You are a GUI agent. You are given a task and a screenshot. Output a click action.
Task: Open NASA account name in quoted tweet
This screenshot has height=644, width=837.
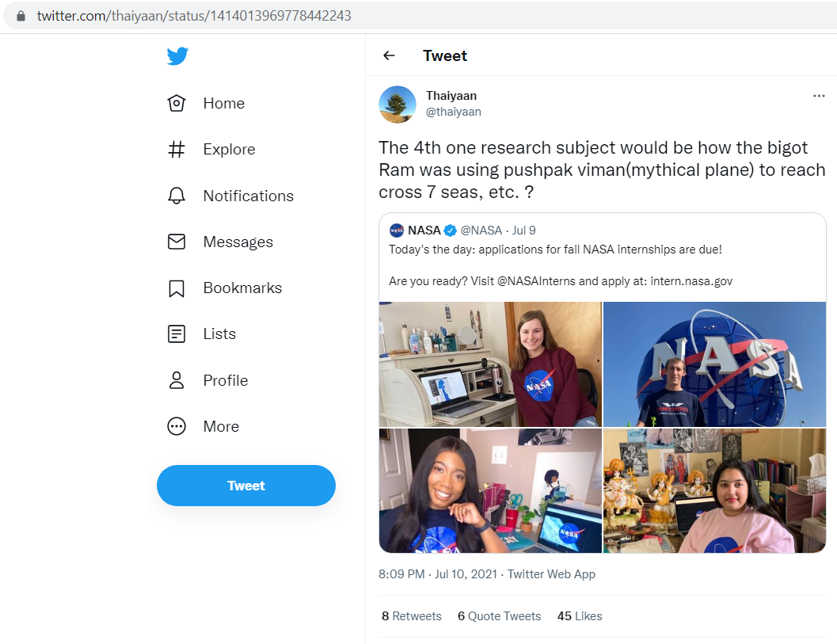424,231
